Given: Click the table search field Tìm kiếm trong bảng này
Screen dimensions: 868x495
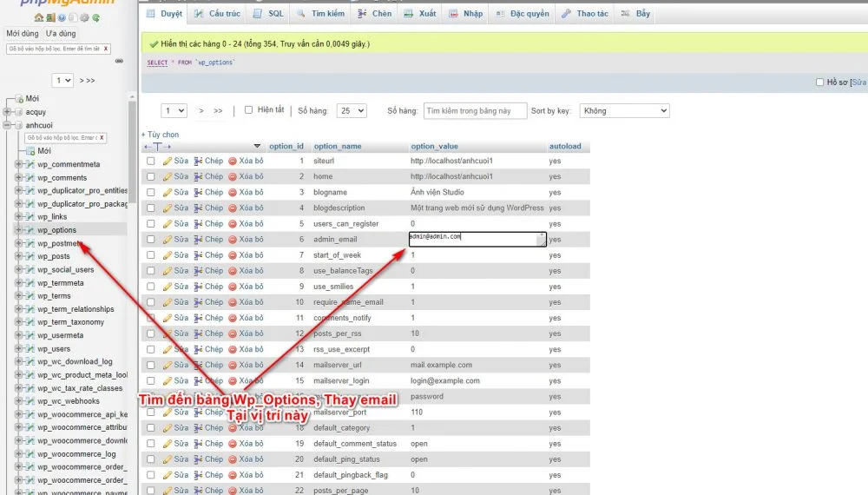Looking at the screenshot, I should coord(475,111).
